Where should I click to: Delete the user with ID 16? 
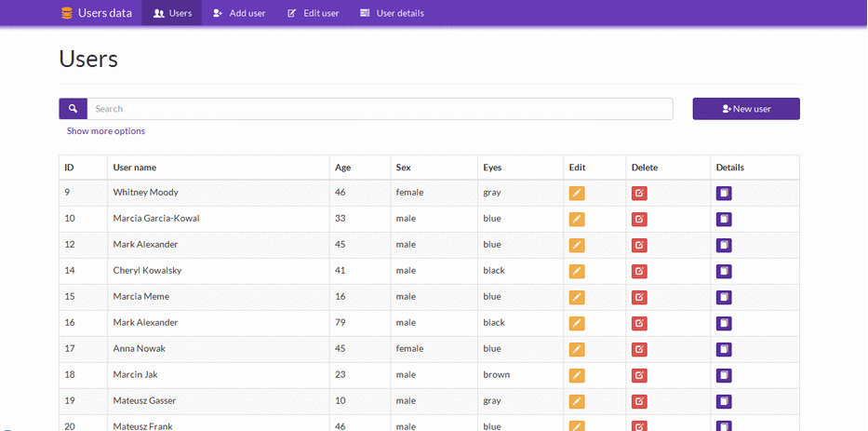(639, 324)
